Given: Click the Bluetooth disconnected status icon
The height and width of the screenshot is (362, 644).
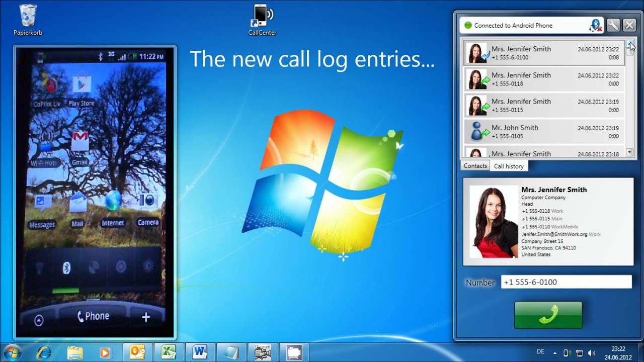Looking at the screenshot, I should [x=596, y=25].
